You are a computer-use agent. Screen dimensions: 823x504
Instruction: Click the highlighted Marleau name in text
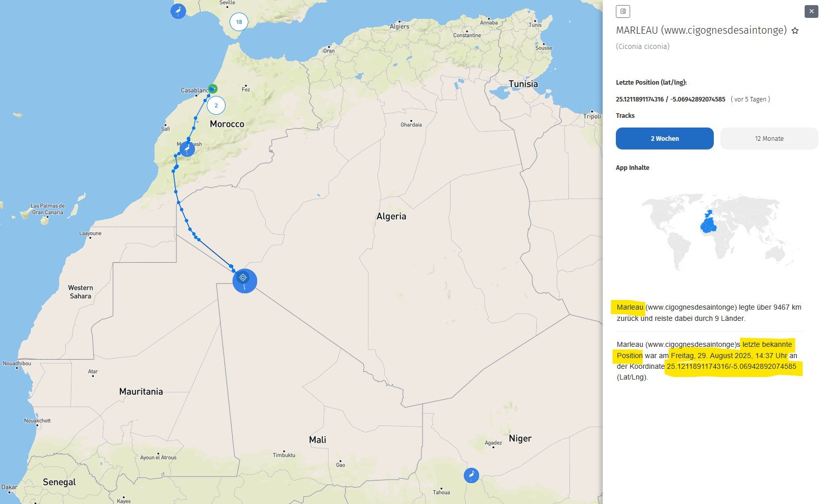pyautogui.click(x=630, y=307)
